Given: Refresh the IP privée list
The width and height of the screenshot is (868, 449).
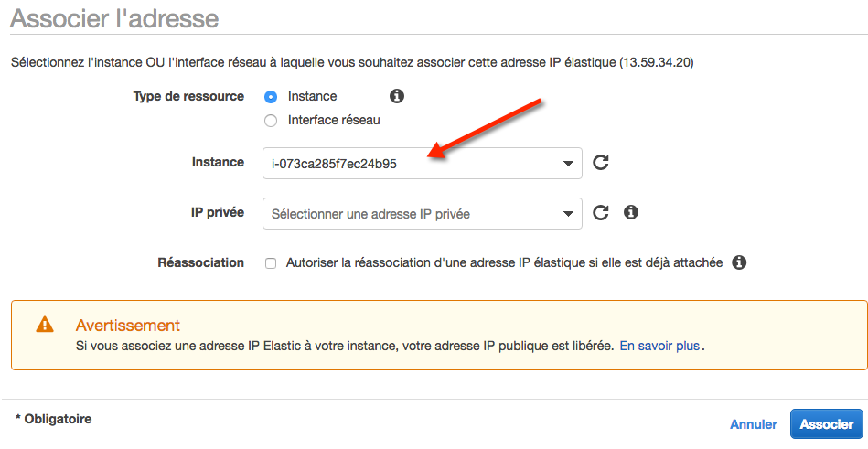Looking at the screenshot, I should [601, 213].
